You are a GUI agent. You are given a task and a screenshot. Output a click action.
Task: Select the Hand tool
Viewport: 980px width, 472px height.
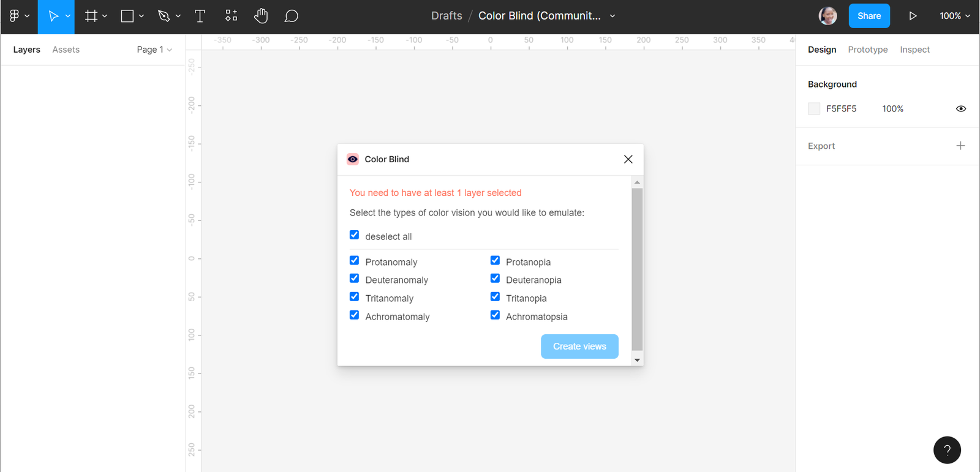pos(261,16)
